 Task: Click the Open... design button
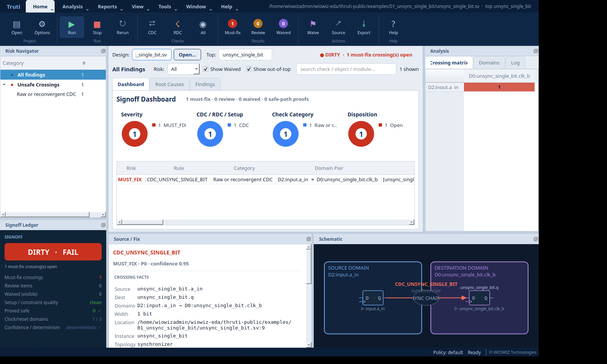pos(187,55)
